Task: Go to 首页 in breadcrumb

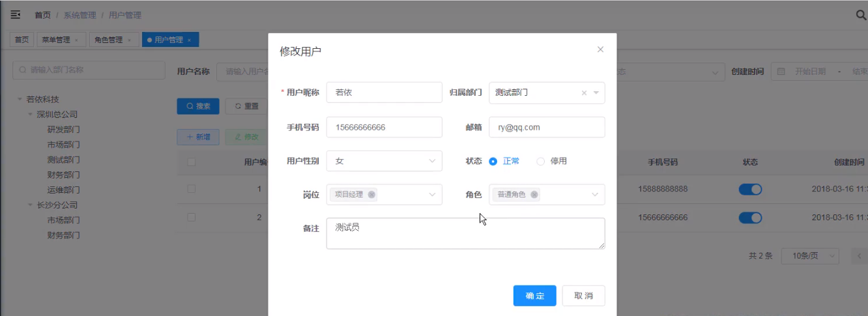Action: point(42,15)
